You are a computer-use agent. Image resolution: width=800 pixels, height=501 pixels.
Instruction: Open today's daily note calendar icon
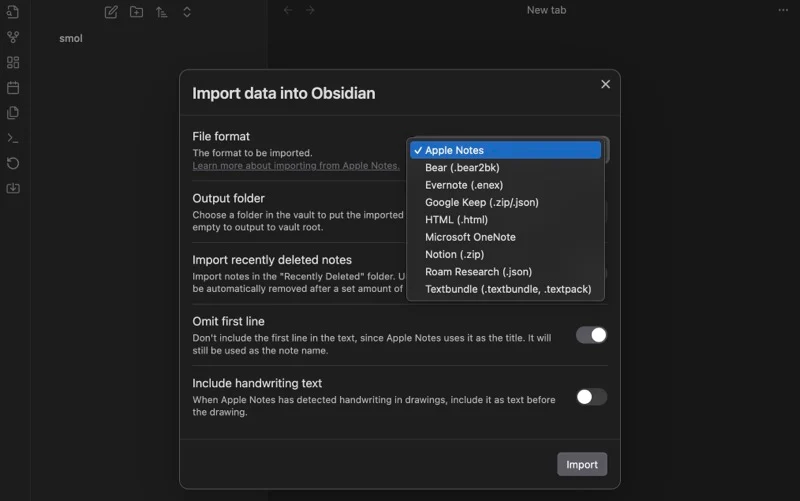13,88
